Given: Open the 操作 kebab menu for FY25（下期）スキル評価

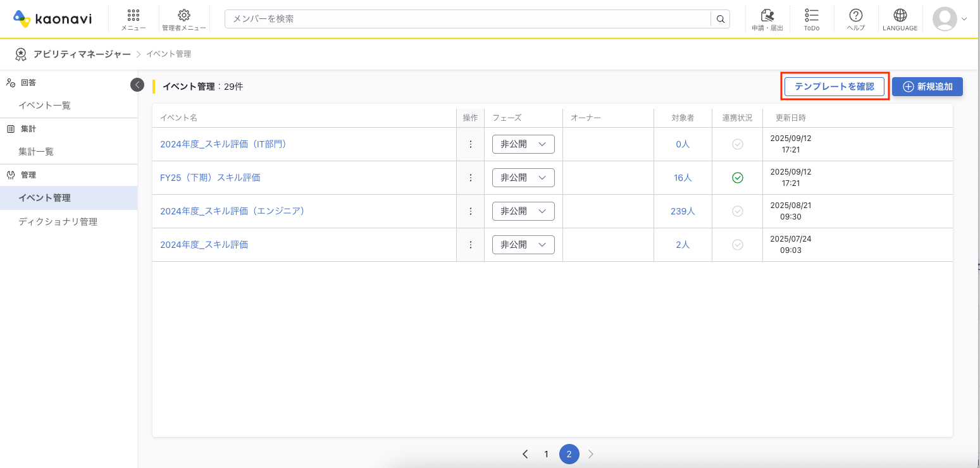Looking at the screenshot, I should pyautogui.click(x=471, y=178).
